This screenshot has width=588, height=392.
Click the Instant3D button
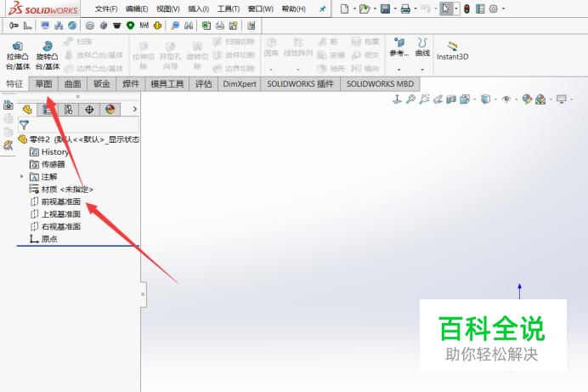[452, 51]
